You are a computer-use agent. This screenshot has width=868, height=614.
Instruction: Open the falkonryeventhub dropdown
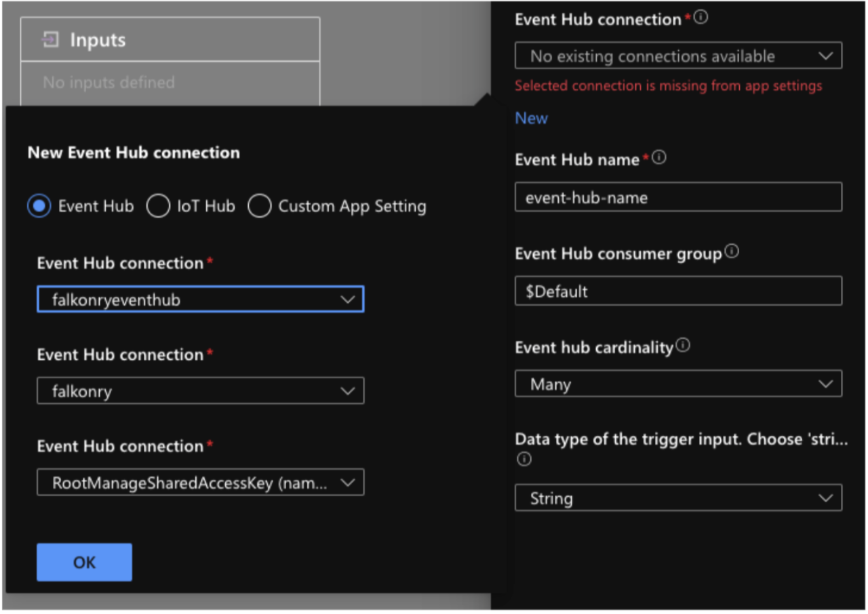pos(201,299)
